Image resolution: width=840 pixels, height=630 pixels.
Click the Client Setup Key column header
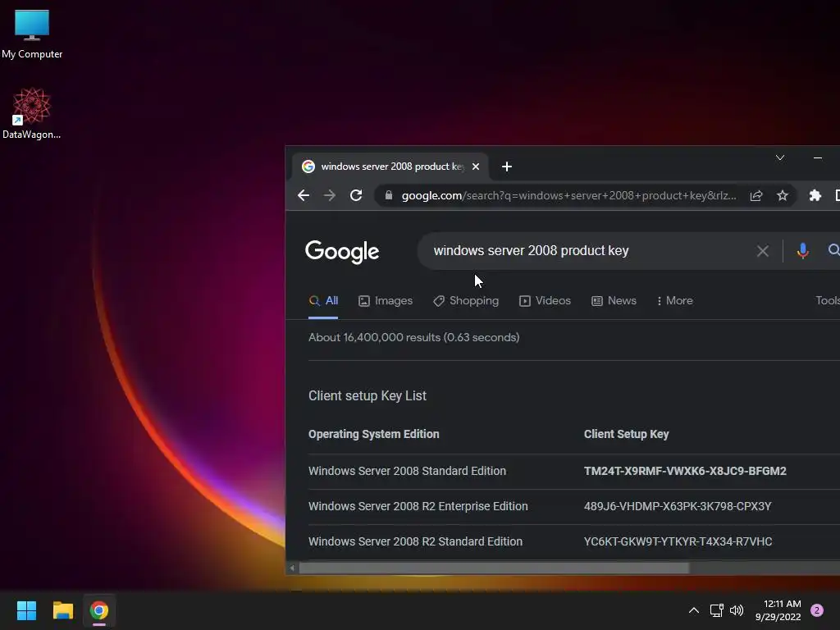[x=626, y=435]
